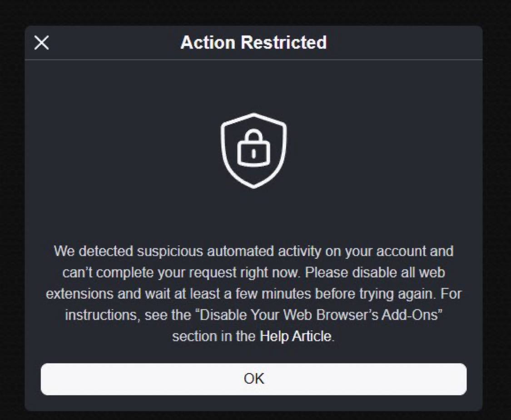Image resolution: width=511 pixels, height=420 pixels.
Task: Click the "Action Restricted" title text
Action: (253, 43)
